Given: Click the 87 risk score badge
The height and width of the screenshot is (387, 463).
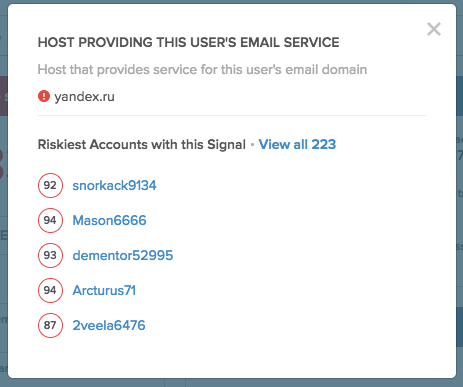Looking at the screenshot, I should [x=50, y=325].
